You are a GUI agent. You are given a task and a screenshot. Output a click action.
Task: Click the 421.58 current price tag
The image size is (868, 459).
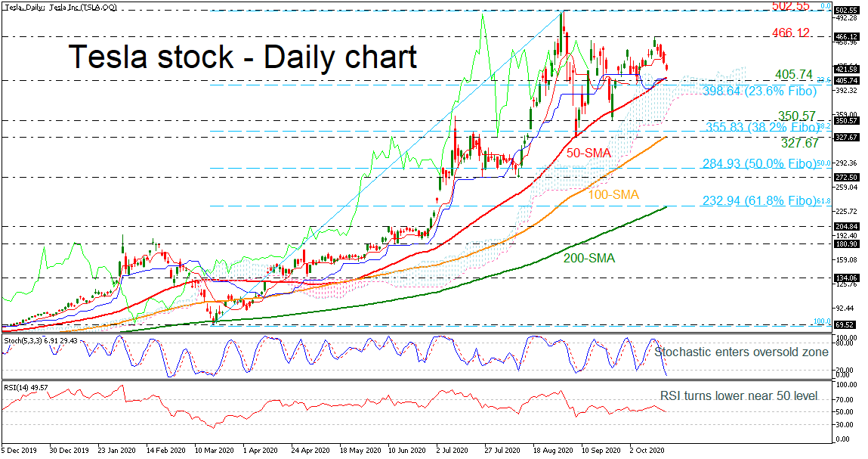(x=846, y=70)
